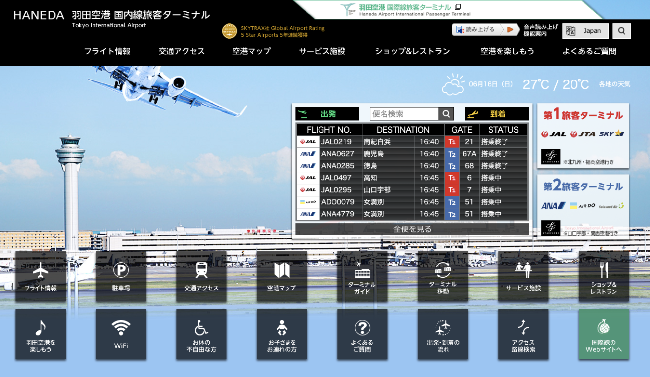
Task: Open the ターミナル移動 transfer tile
Action: pyautogui.click(x=443, y=276)
